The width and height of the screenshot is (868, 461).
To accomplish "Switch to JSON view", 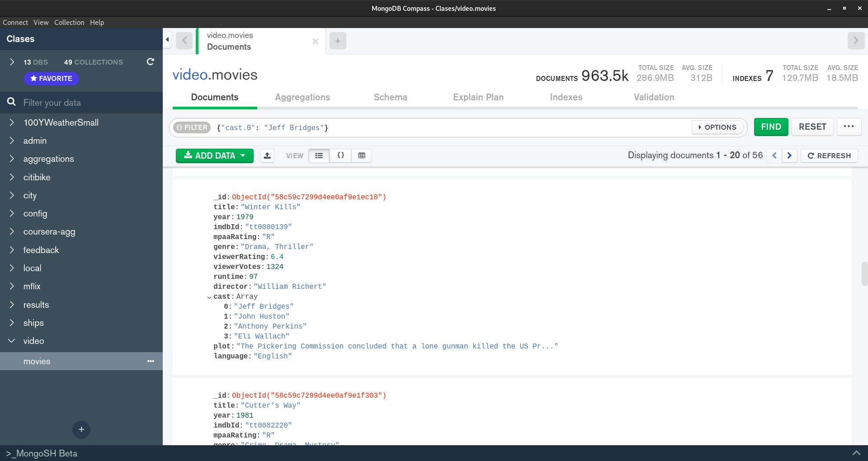I will click(340, 155).
